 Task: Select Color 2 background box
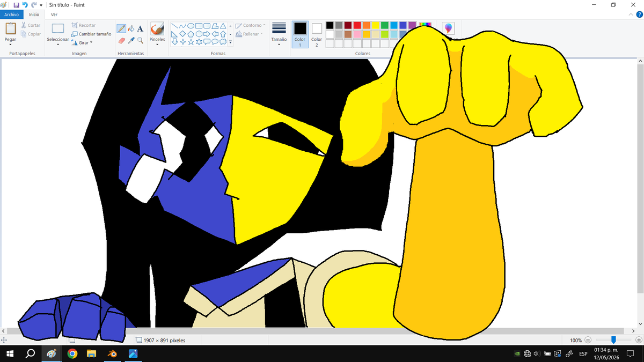tap(317, 34)
